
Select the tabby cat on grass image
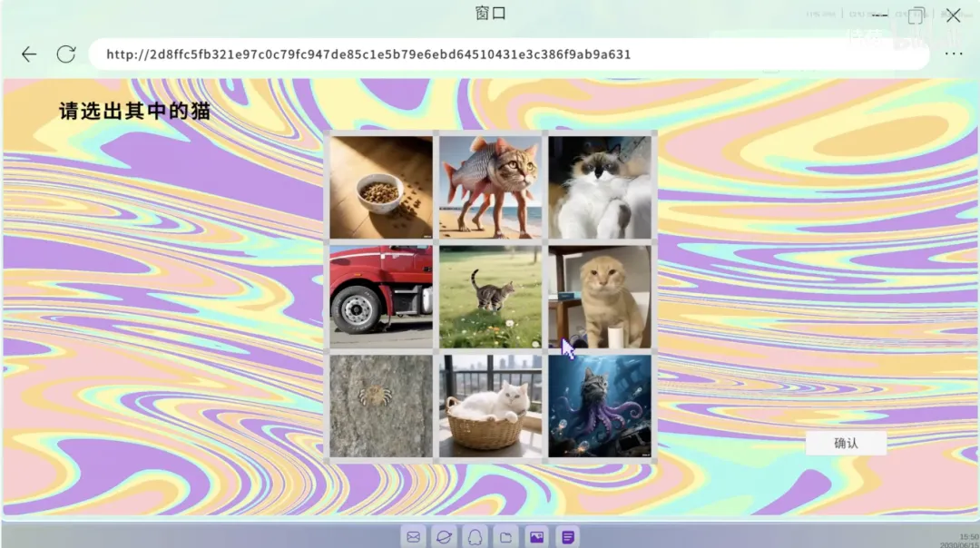pos(491,297)
